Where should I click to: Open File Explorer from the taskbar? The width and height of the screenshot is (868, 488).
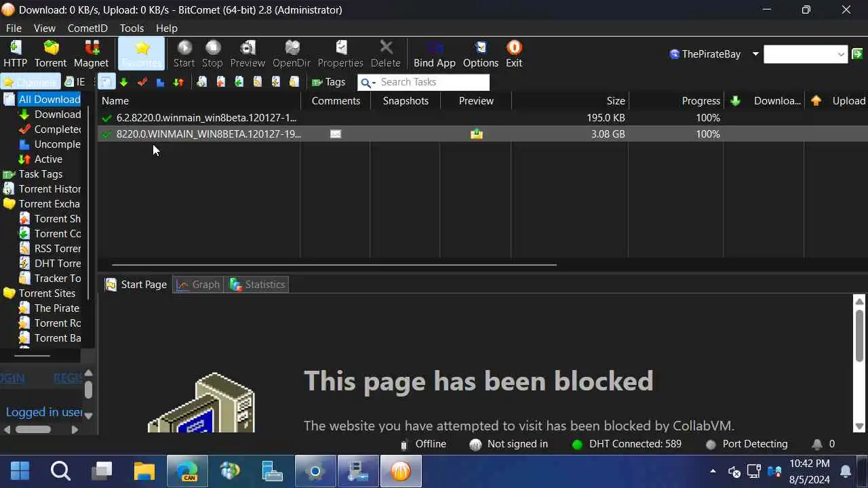pos(144,471)
